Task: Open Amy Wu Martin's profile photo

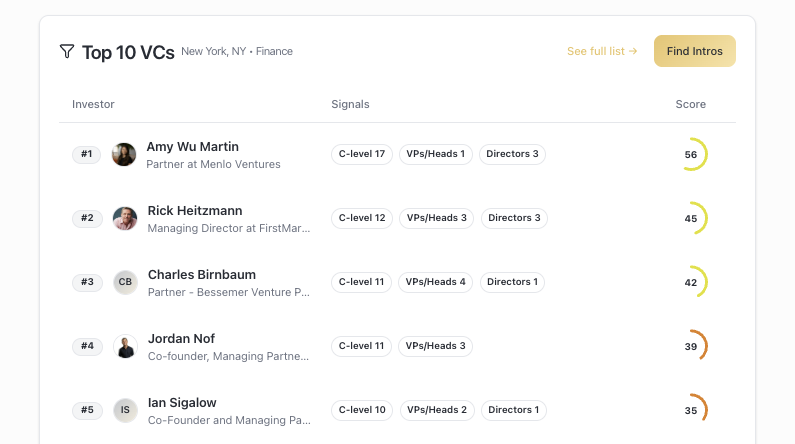Action: pyautogui.click(x=124, y=154)
